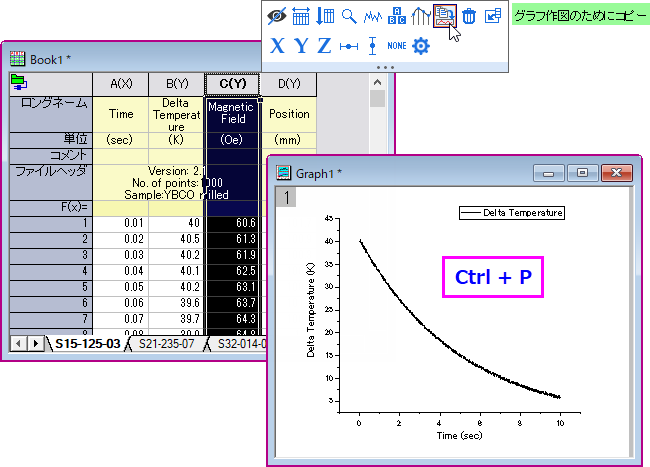
Task: Click the worksheet scroll up arrow
Action: (377, 82)
